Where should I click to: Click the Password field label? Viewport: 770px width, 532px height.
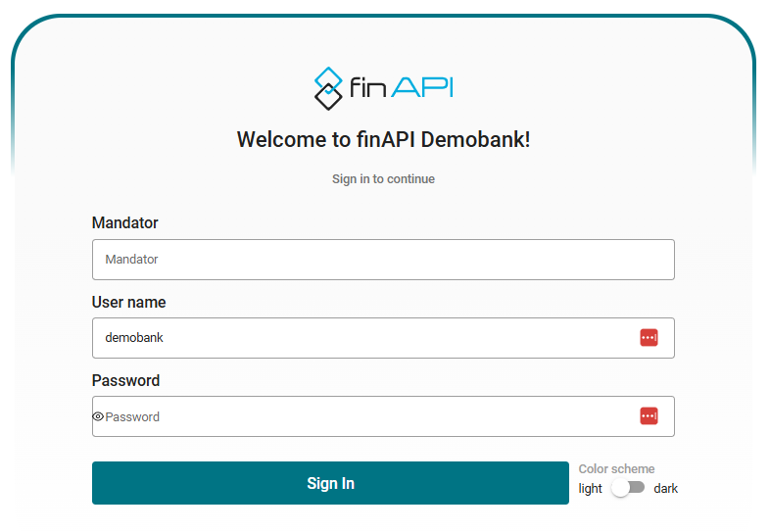coord(126,381)
